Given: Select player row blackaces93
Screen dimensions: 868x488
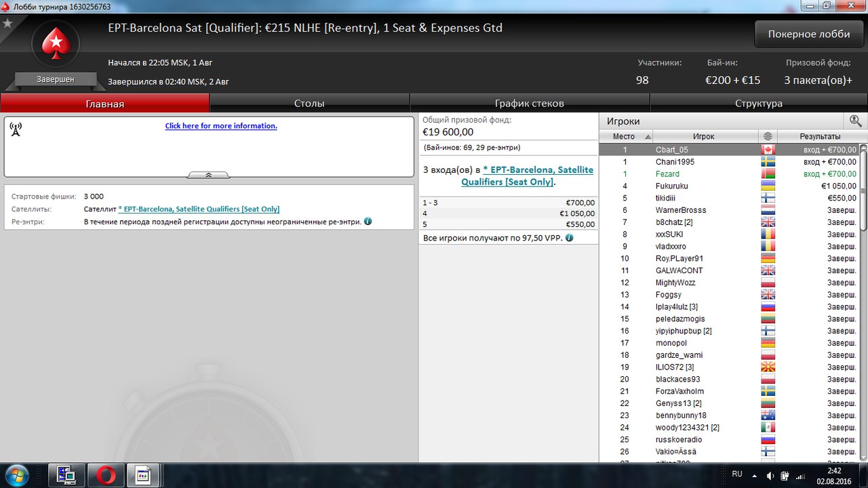Looking at the screenshot, I should pos(729,380).
